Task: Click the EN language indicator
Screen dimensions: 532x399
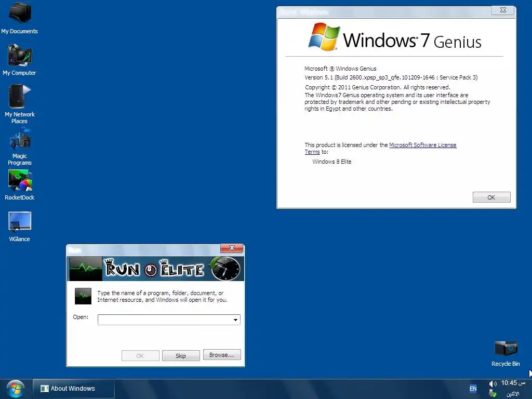Action: click(473, 389)
